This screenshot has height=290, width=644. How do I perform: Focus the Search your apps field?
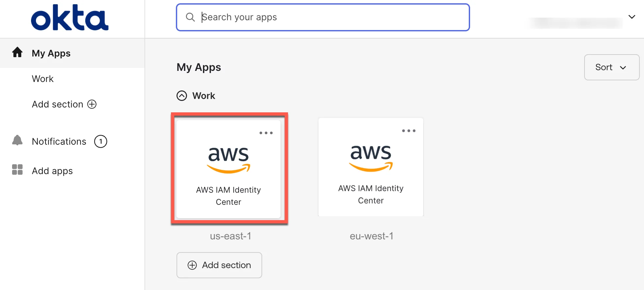[327, 17]
